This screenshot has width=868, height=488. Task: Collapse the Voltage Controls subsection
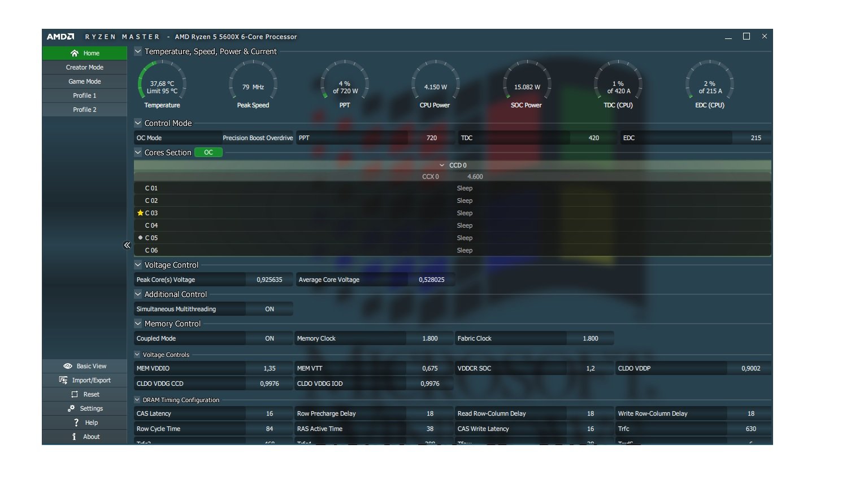coord(137,355)
